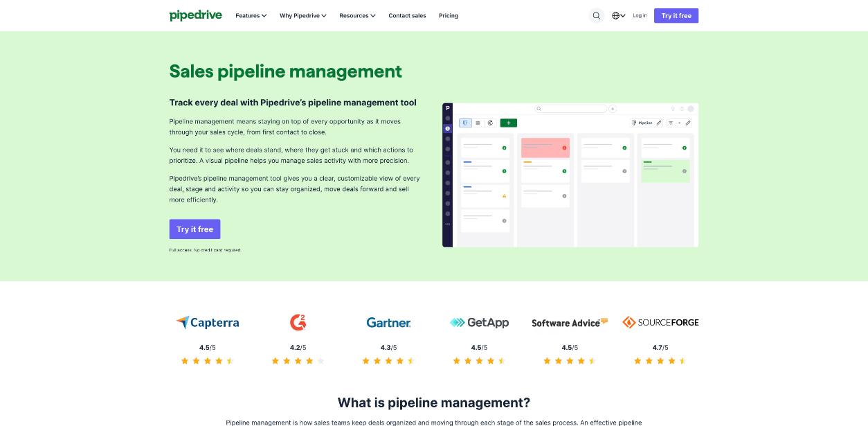Click Try it free below hero text
The width and height of the screenshot is (868, 426).
[195, 229]
